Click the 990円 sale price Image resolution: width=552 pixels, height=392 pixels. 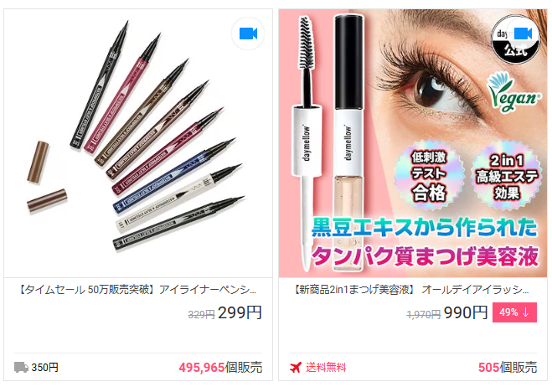coord(466,312)
